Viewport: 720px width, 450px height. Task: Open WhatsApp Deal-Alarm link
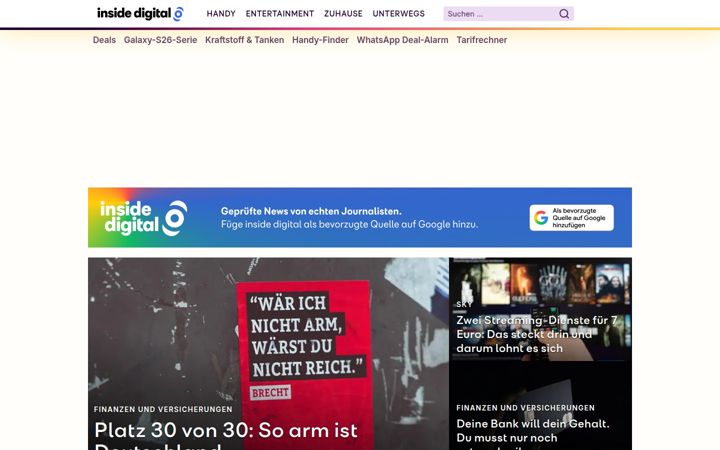(402, 40)
